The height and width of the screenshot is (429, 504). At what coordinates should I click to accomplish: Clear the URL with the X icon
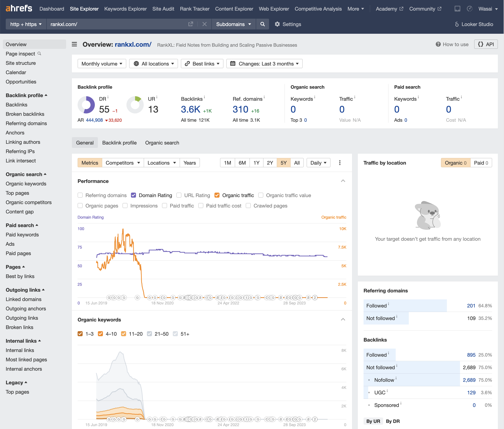tap(204, 24)
